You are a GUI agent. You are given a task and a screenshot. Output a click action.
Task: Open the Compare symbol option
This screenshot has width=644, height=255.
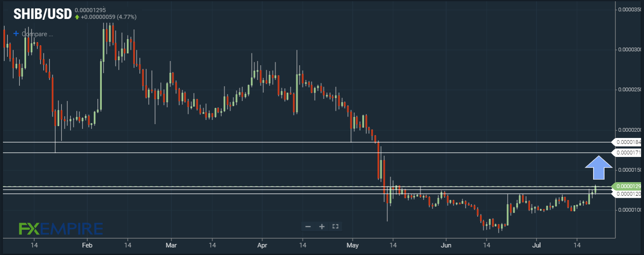[33, 34]
